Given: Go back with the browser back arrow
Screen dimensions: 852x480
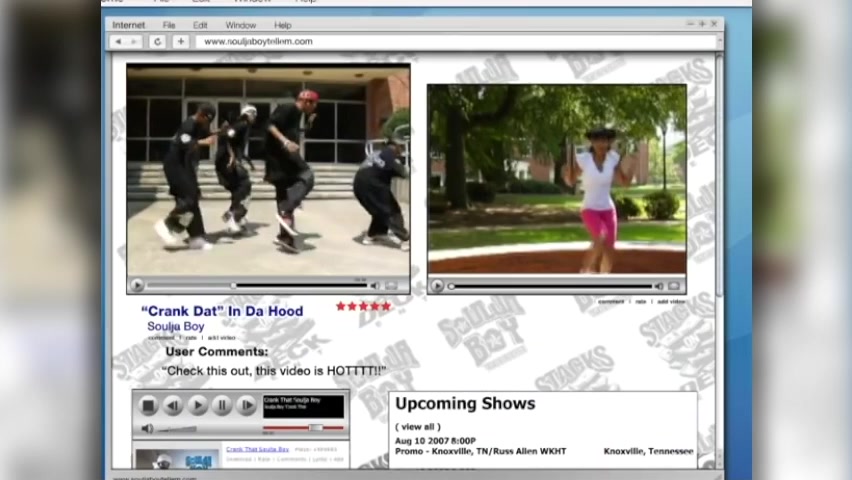Looking at the screenshot, I should point(118,41).
